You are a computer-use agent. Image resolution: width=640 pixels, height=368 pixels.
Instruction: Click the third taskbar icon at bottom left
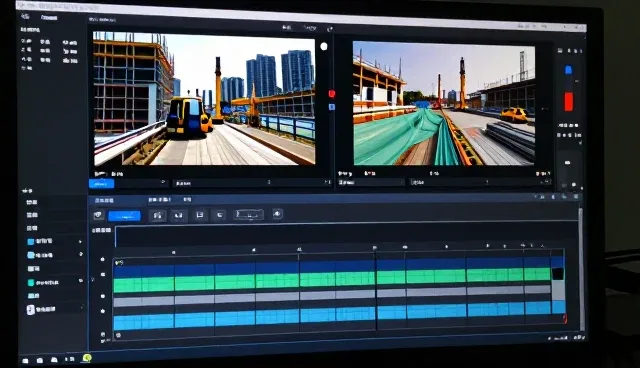[54, 359]
